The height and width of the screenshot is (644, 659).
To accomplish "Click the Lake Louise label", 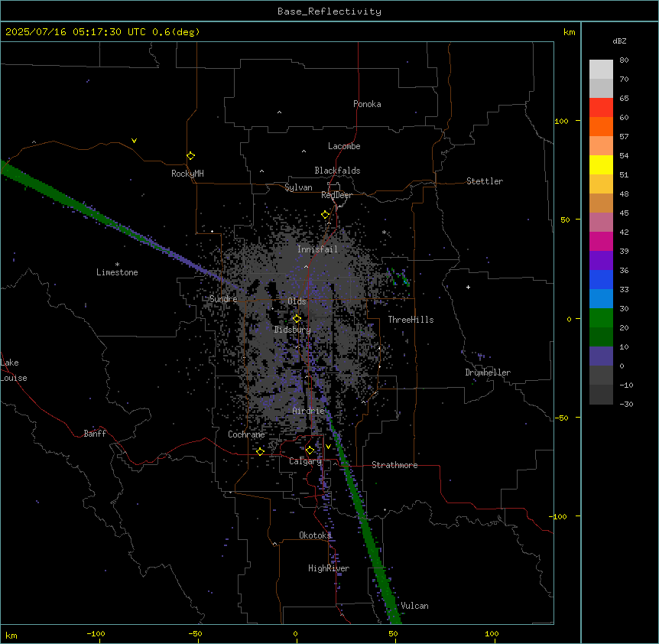I will [14, 370].
